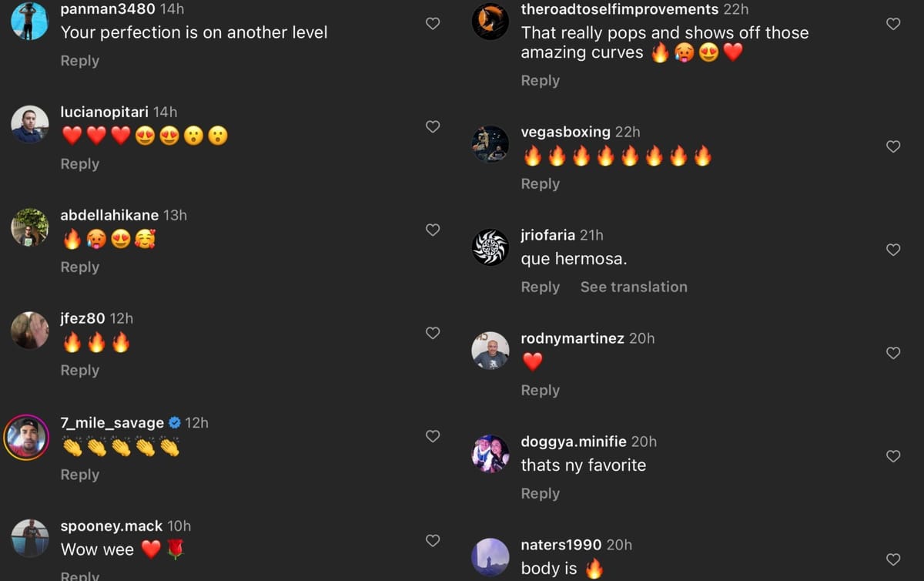
Task: Open the naters1990 username link
Action: [x=561, y=545]
